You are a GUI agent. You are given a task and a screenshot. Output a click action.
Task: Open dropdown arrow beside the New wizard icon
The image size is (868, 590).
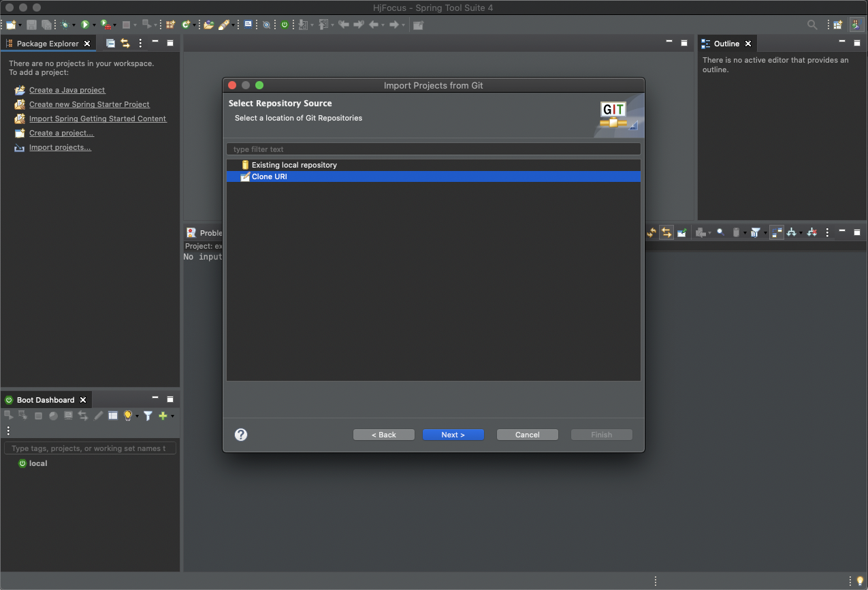tap(20, 25)
